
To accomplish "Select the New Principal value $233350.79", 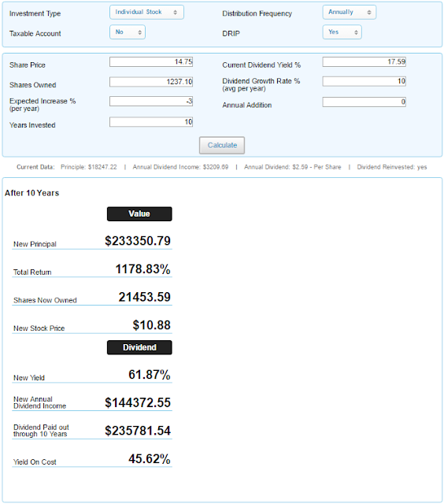I will tap(138, 241).
